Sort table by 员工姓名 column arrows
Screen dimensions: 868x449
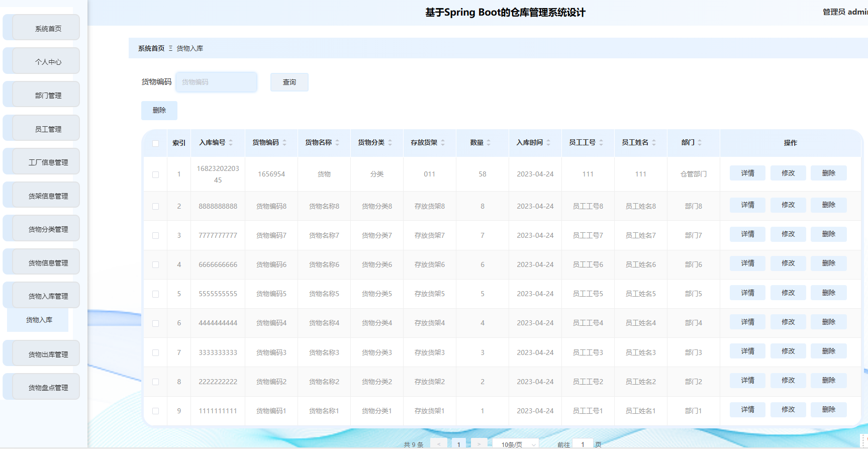point(654,143)
